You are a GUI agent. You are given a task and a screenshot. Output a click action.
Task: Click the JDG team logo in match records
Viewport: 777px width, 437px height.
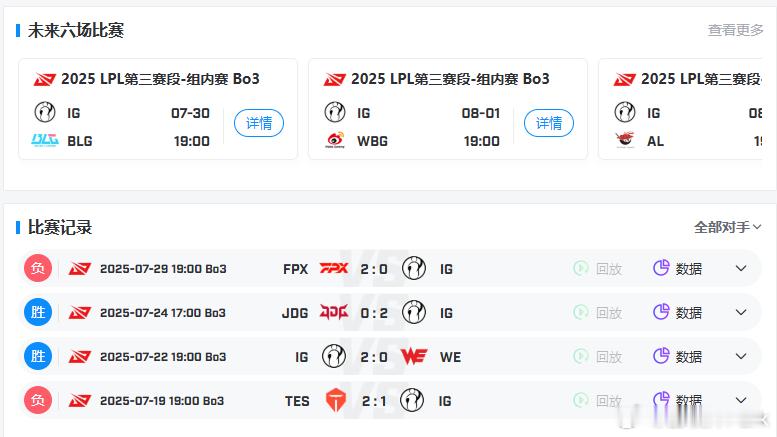coord(333,312)
